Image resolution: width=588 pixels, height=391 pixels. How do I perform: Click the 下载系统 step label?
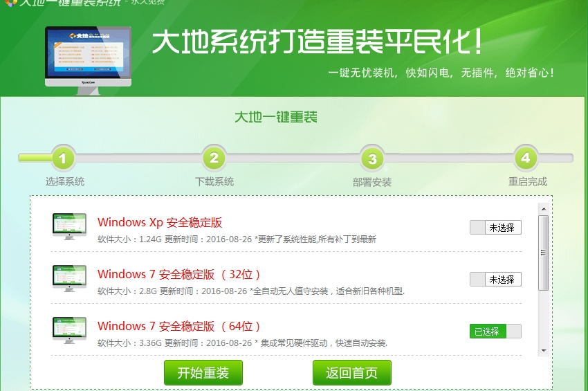tap(214, 181)
